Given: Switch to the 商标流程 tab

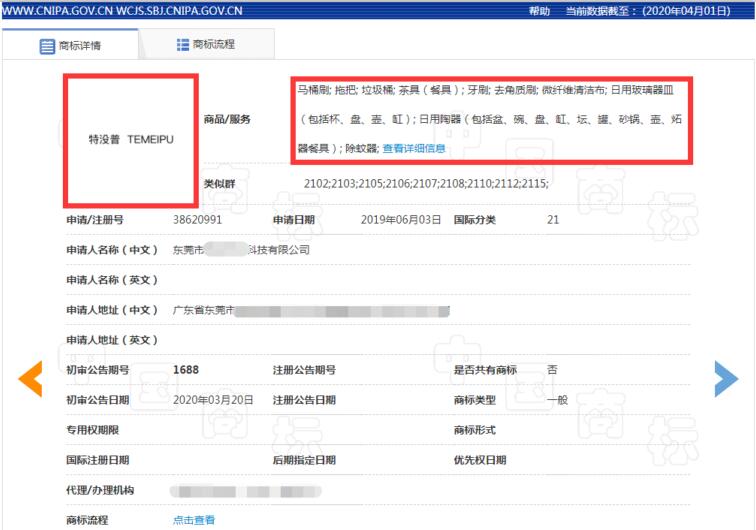Looking at the screenshot, I should [x=207, y=44].
